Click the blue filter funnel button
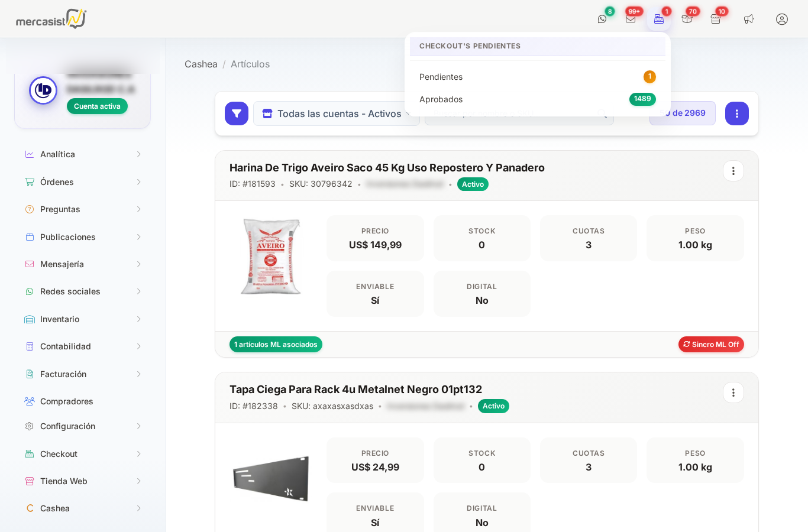This screenshot has height=532, width=808. [237, 113]
